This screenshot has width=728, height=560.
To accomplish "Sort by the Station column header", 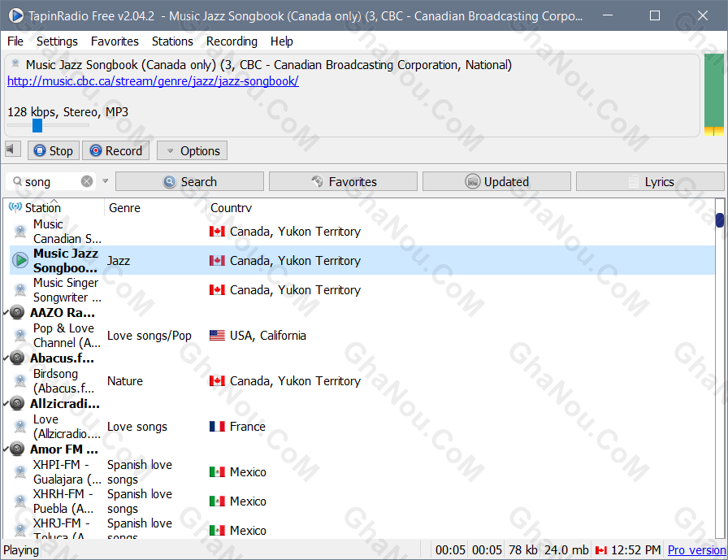I will [54, 207].
